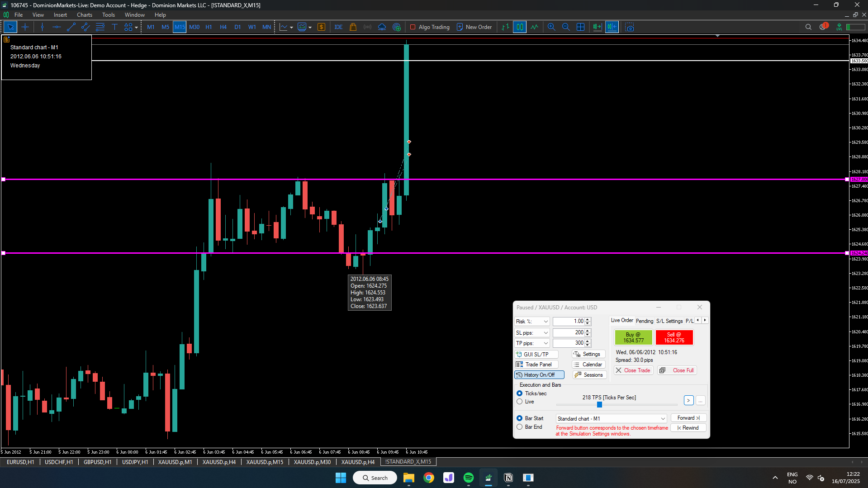Open the Insert menu
868x488 pixels.
click(x=60, y=15)
